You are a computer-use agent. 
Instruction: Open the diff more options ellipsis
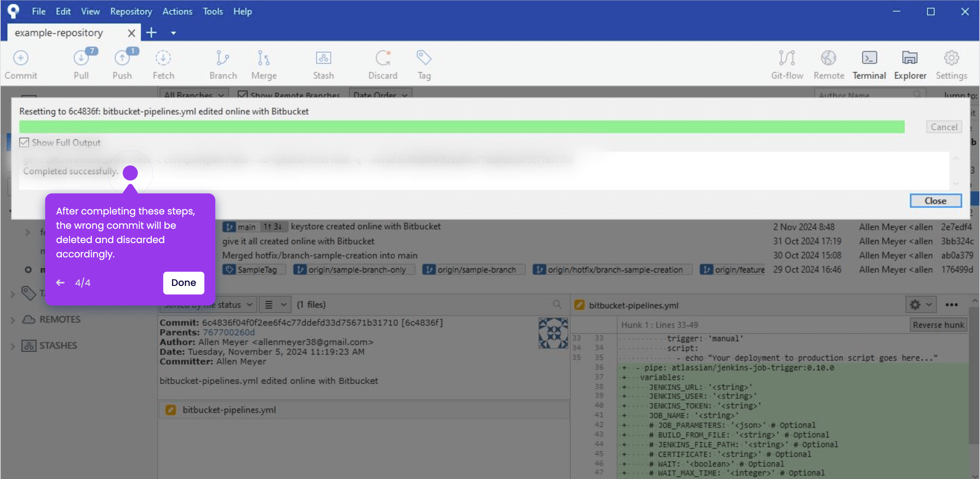click(951, 305)
